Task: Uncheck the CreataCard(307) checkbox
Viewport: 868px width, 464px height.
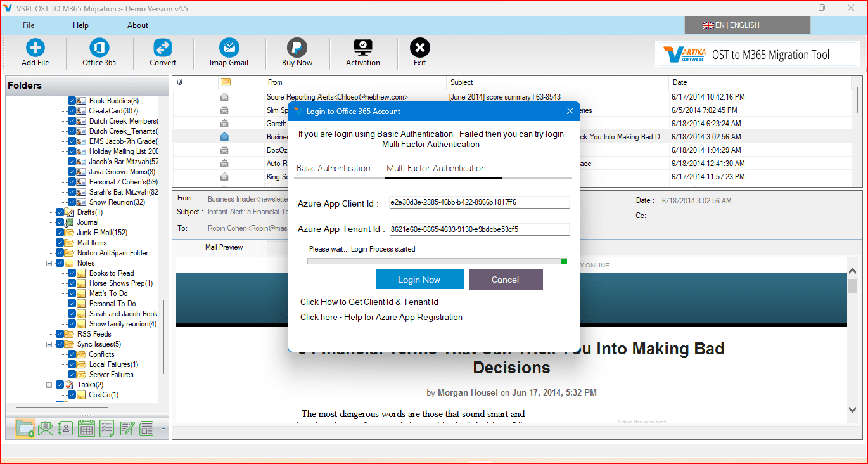Action: [72, 111]
